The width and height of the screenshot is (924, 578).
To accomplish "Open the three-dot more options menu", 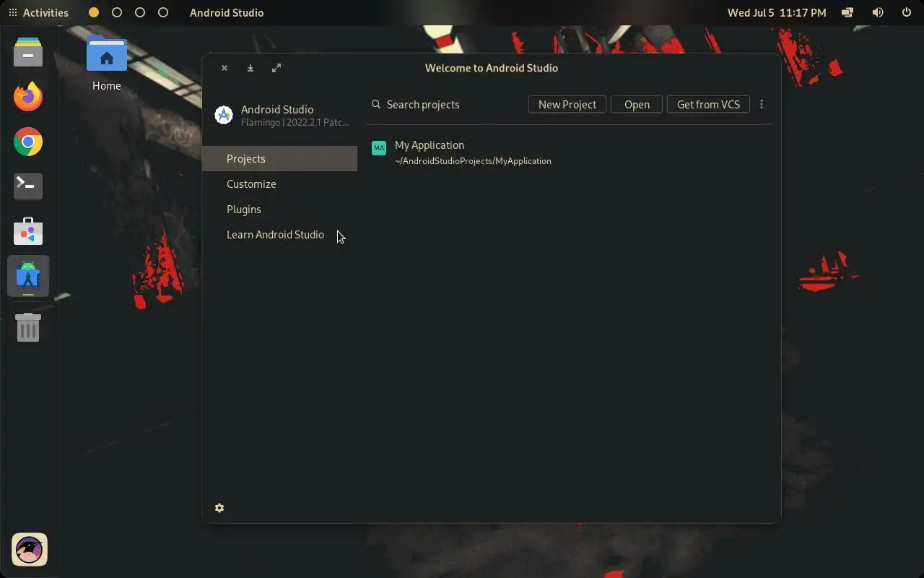I will coord(762,105).
